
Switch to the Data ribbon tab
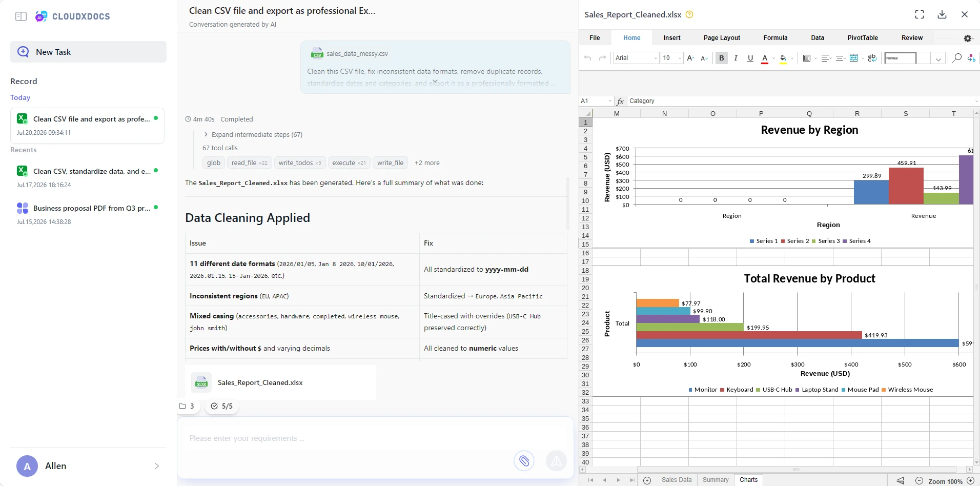[x=818, y=38]
